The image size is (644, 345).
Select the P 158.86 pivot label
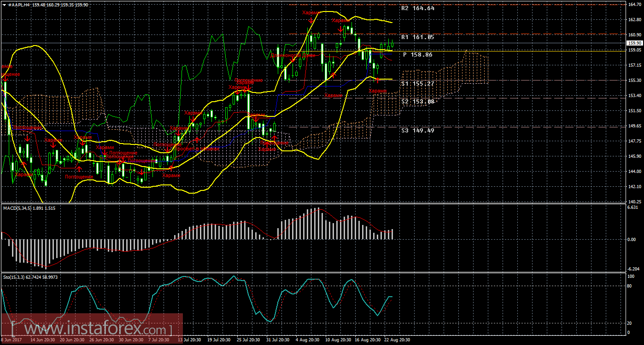point(417,54)
